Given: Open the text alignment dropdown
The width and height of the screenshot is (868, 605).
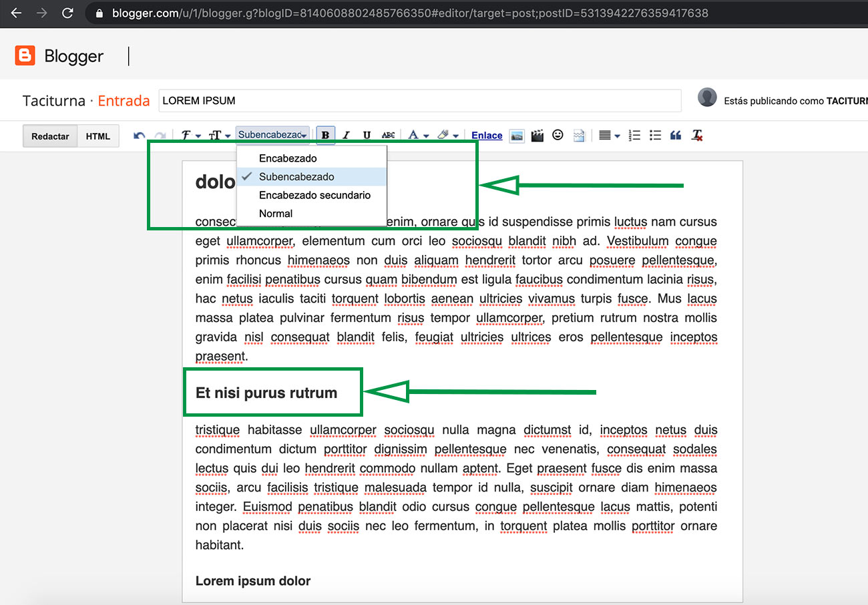Looking at the screenshot, I should 608,135.
